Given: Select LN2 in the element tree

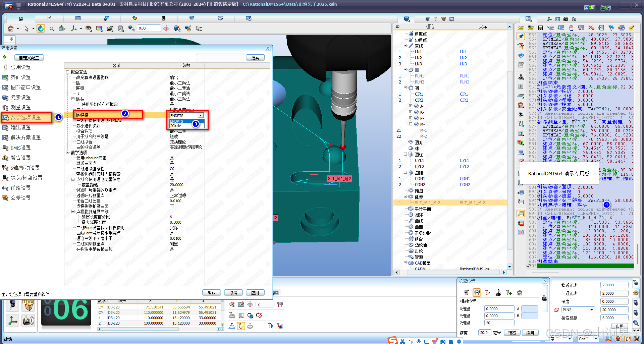Looking at the screenshot, I should 418,58.
